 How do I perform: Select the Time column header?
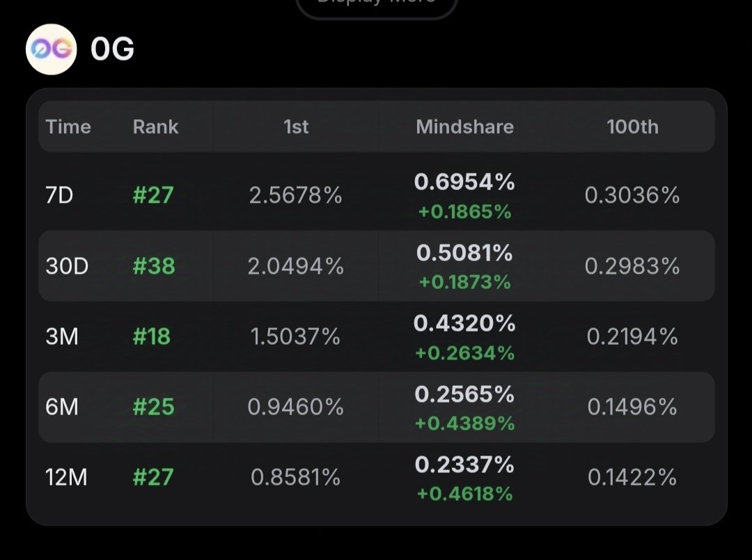(x=68, y=127)
